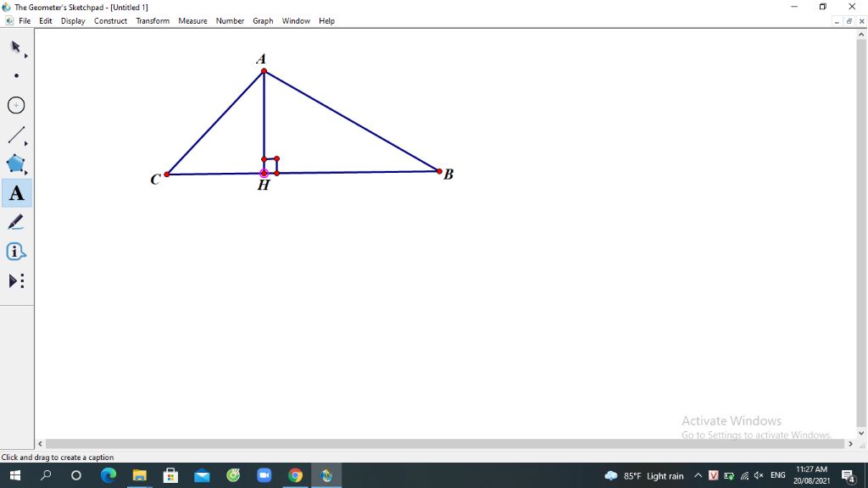Image resolution: width=868 pixels, height=488 pixels.
Task: Open Cortana circle in taskbar
Action: click(x=76, y=475)
